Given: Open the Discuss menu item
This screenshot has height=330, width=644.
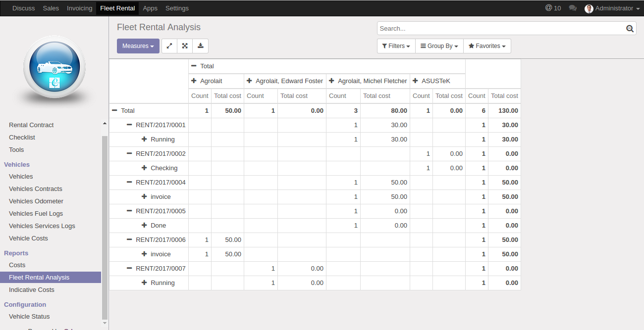Looking at the screenshot, I should tap(23, 8).
